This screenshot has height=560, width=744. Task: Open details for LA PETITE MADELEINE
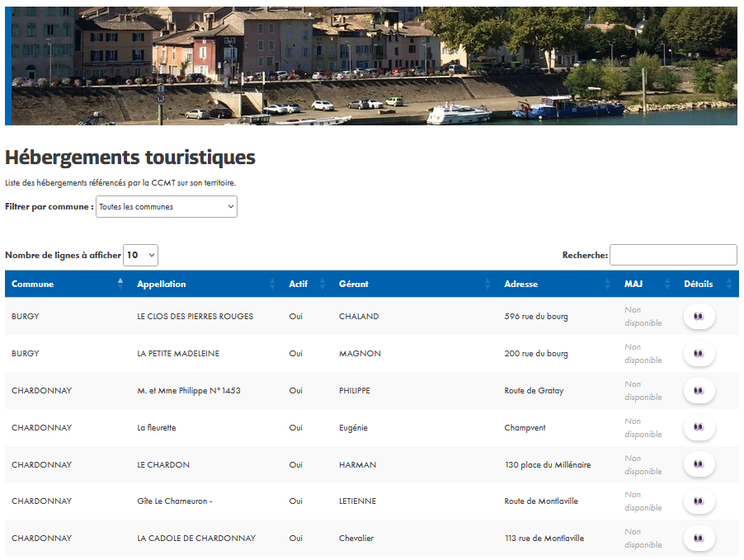click(x=699, y=353)
